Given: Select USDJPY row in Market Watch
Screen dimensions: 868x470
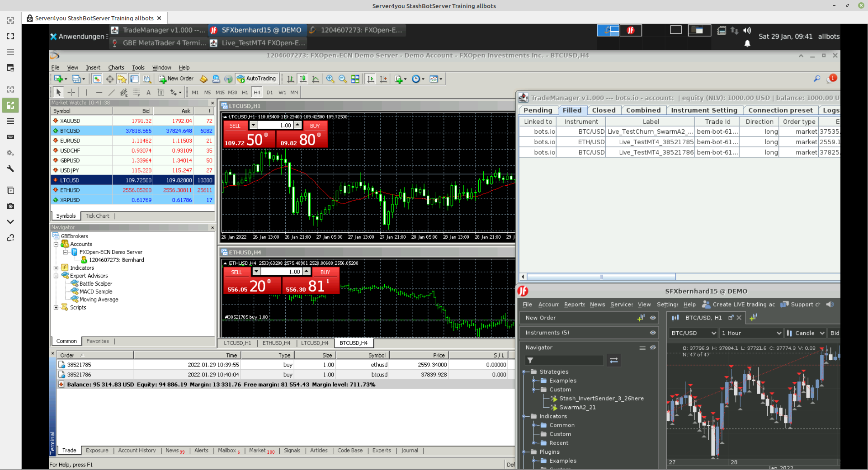Looking at the screenshot, I should click(x=132, y=170).
